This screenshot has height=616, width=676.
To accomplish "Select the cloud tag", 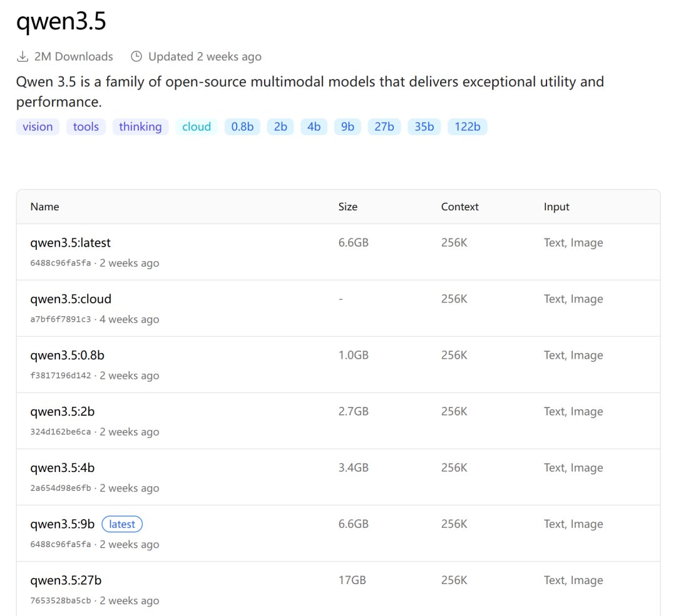I will point(196,126).
